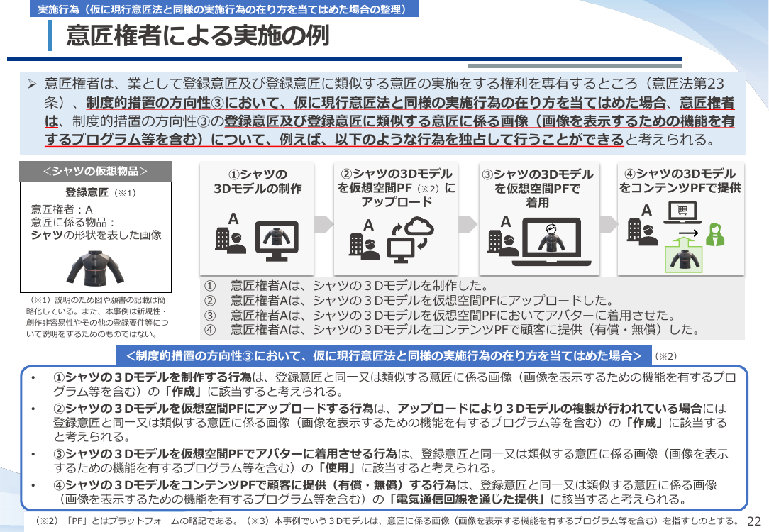Select bold text アップロードにより3Dモデルの複製が行われている場合

[550, 408]
